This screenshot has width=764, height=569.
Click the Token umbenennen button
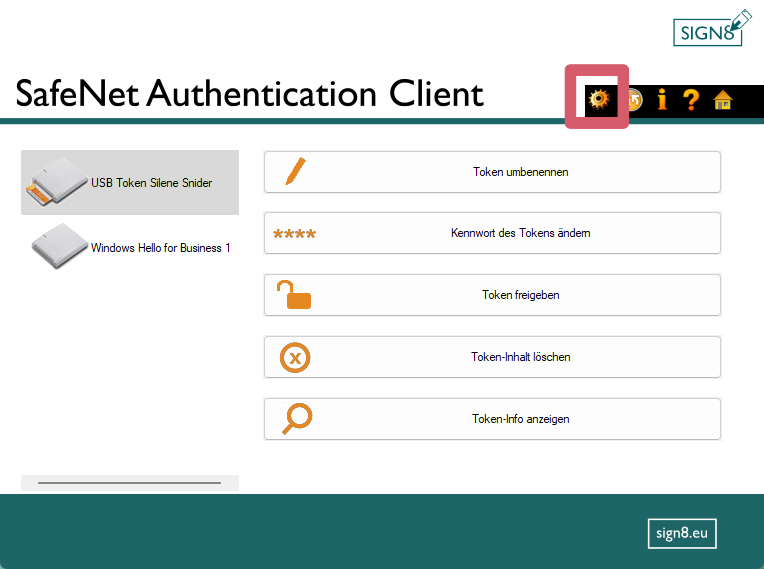tap(492, 172)
